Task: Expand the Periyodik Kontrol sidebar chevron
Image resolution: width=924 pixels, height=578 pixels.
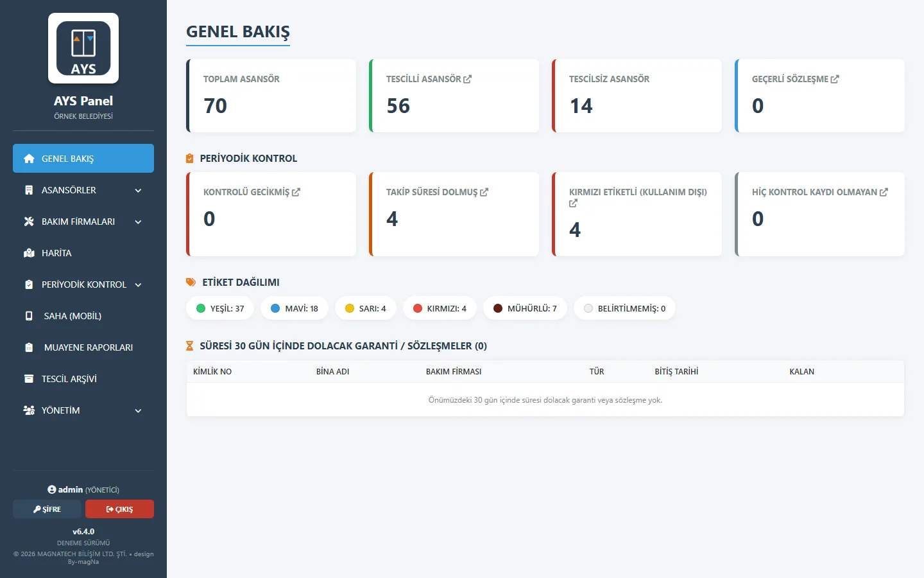Action: (x=138, y=285)
